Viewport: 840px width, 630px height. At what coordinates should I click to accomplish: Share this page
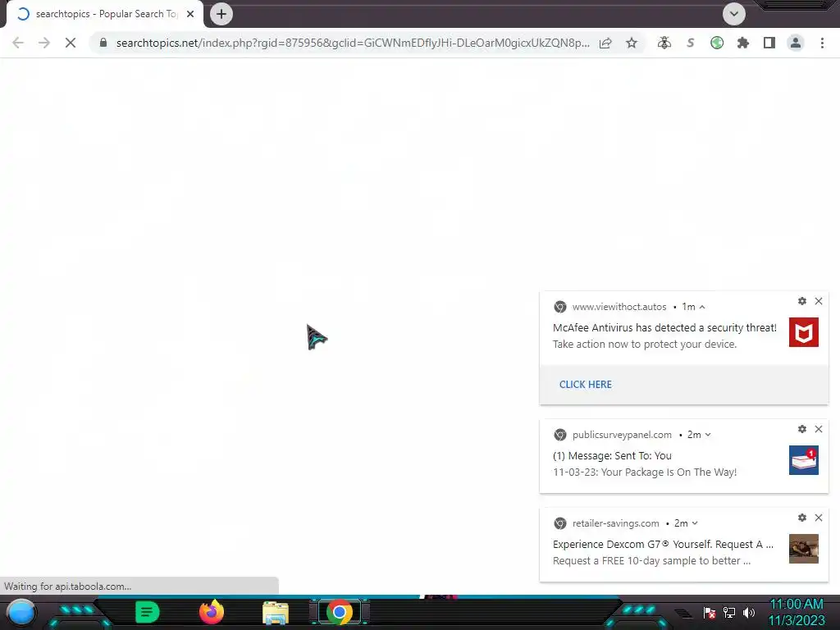pos(605,43)
